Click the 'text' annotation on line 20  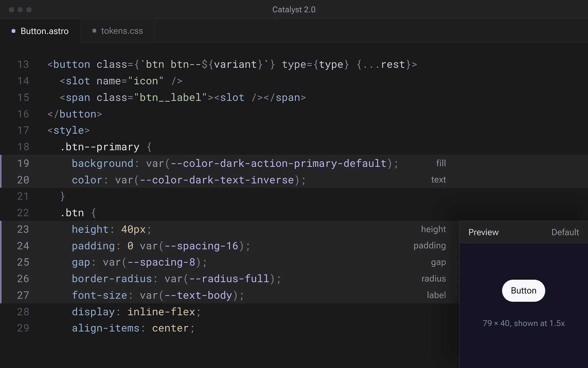pos(439,180)
